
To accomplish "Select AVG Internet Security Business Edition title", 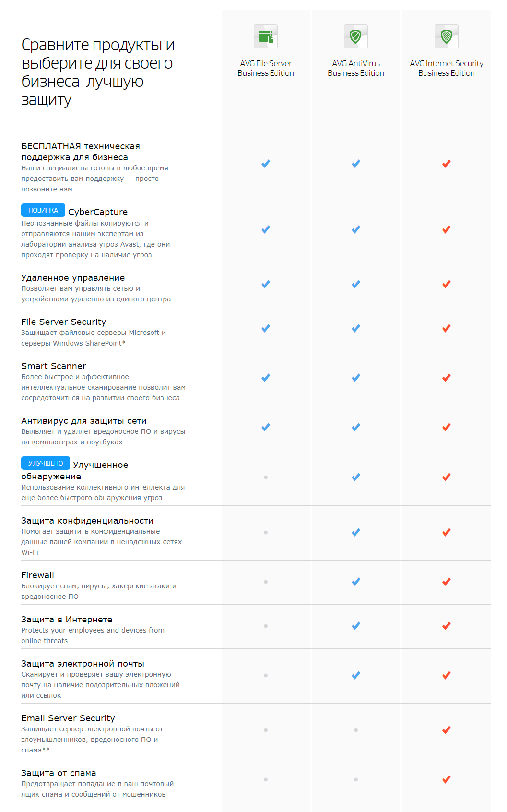I will click(446, 68).
